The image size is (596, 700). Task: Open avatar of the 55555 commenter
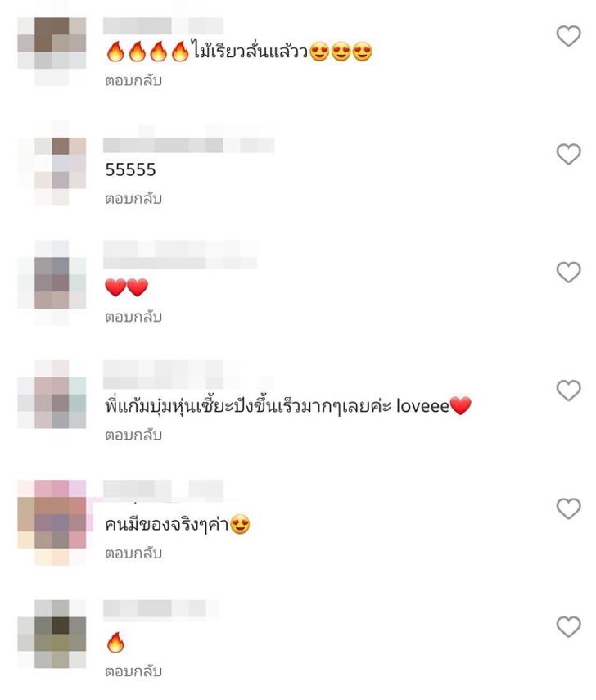click(52, 171)
